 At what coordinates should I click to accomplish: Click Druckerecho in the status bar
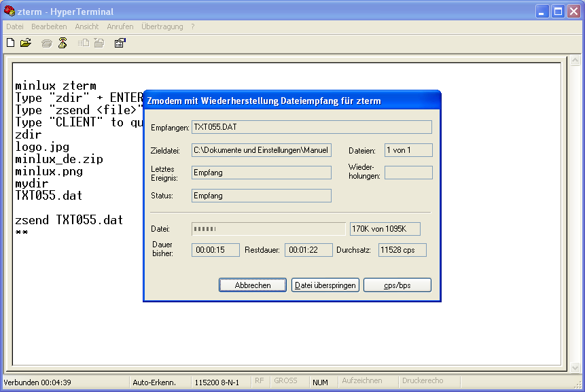pyautogui.click(x=423, y=381)
